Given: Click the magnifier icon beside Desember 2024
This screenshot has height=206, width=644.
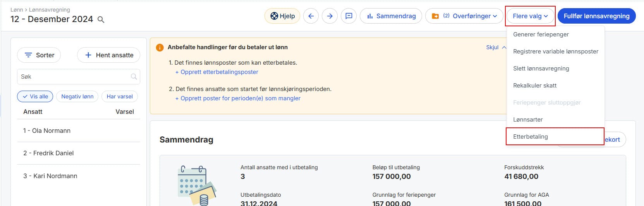Looking at the screenshot, I should [x=101, y=20].
